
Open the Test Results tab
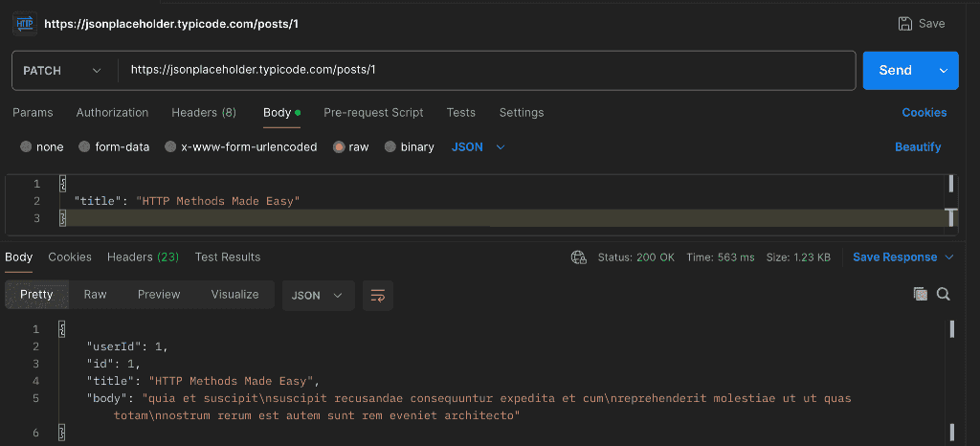point(228,257)
